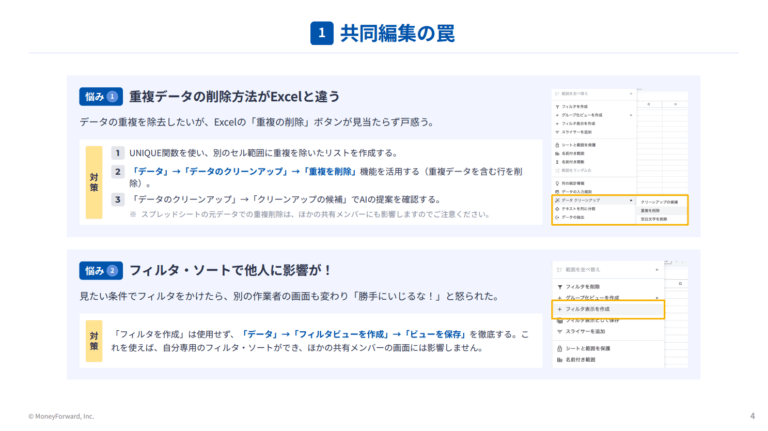Click the lock icon for シートと範囲を保護 in the 悩み1 menu
The width and height of the screenshot is (768, 431).
pos(557,145)
